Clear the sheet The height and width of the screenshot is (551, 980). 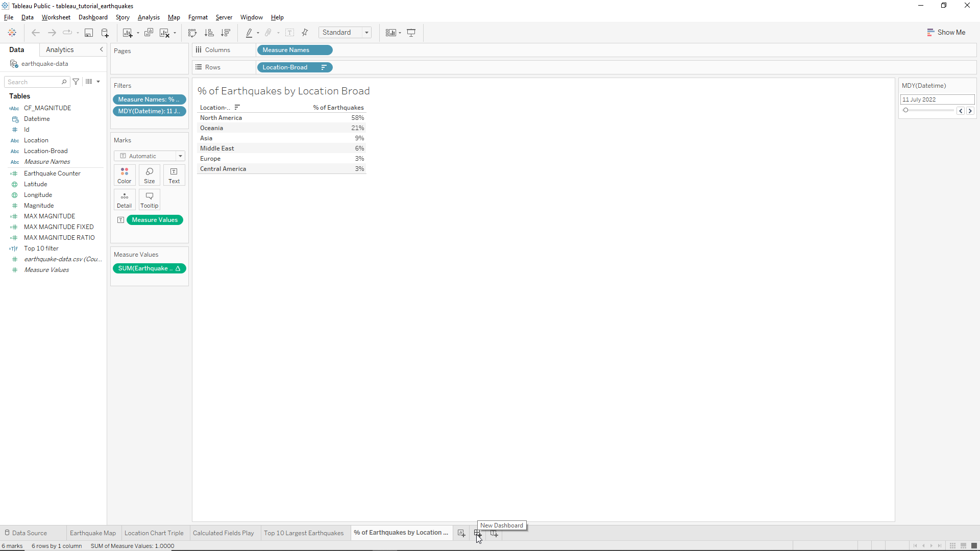click(x=164, y=33)
